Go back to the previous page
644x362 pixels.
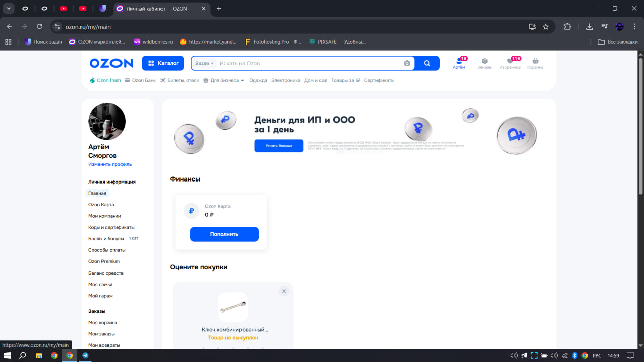point(9,27)
